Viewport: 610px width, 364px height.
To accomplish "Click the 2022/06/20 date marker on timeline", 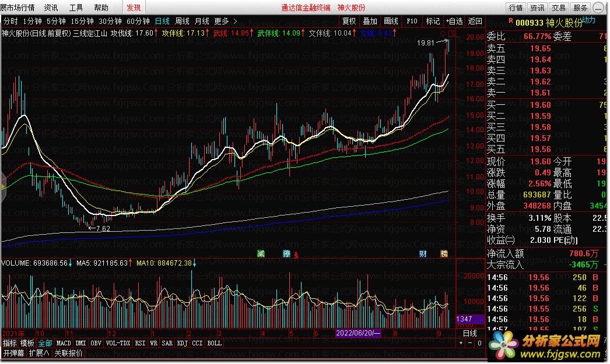I will click(358, 333).
